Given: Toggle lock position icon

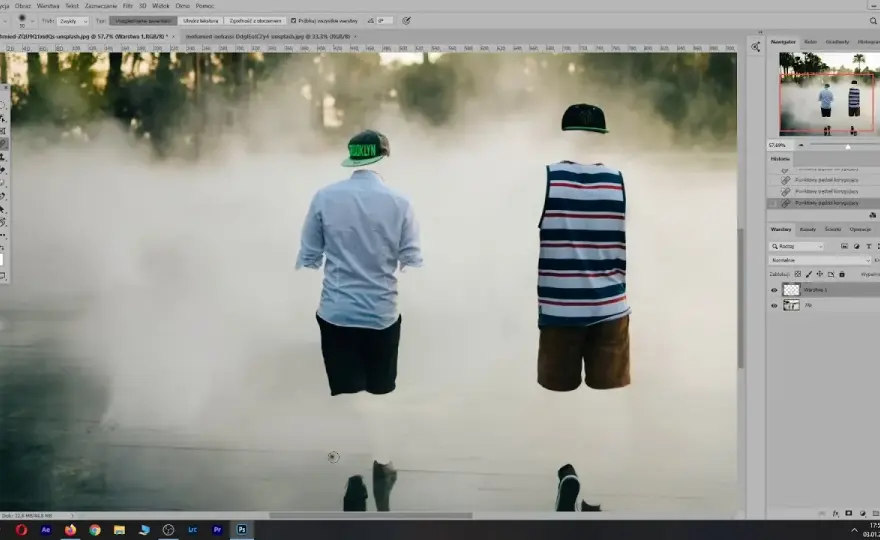Looking at the screenshot, I should (819, 274).
